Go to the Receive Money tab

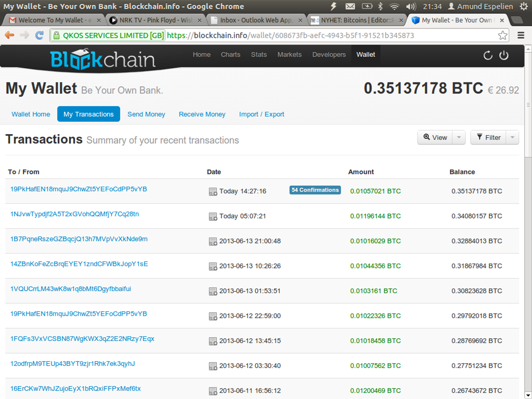click(202, 114)
